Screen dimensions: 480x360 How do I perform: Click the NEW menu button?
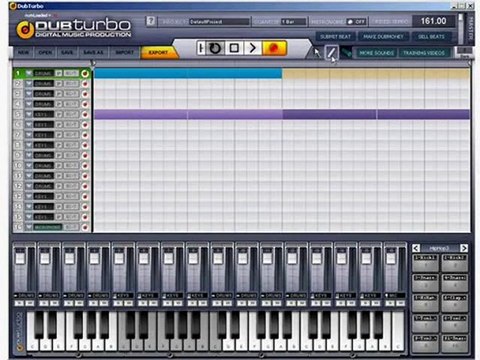(x=23, y=53)
